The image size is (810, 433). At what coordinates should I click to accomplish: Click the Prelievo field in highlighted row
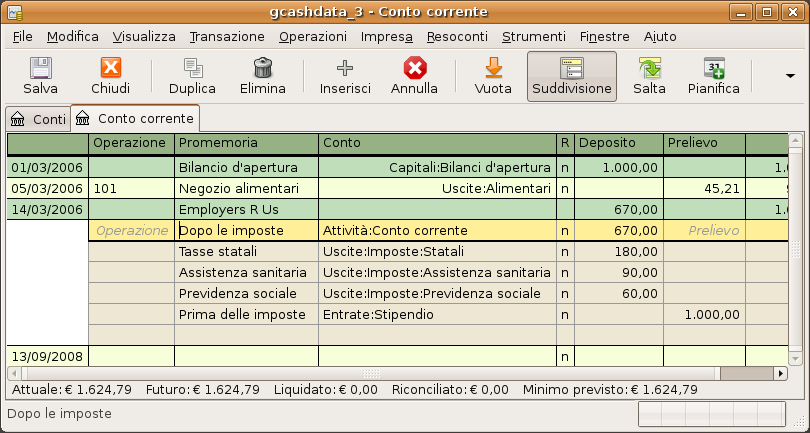tap(704, 230)
